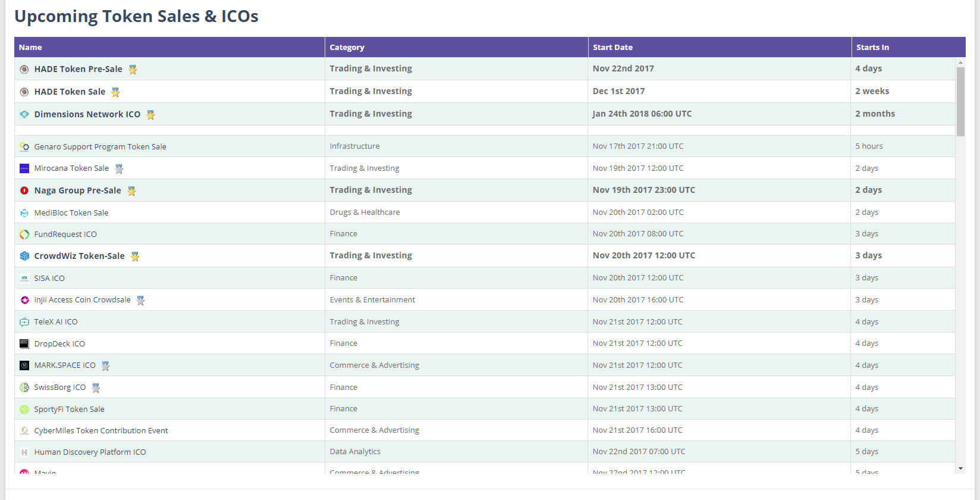Image resolution: width=980 pixels, height=500 pixels.
Task: Click the SportyFi Token Sale logo icon
Action: [x=24, y=410]
